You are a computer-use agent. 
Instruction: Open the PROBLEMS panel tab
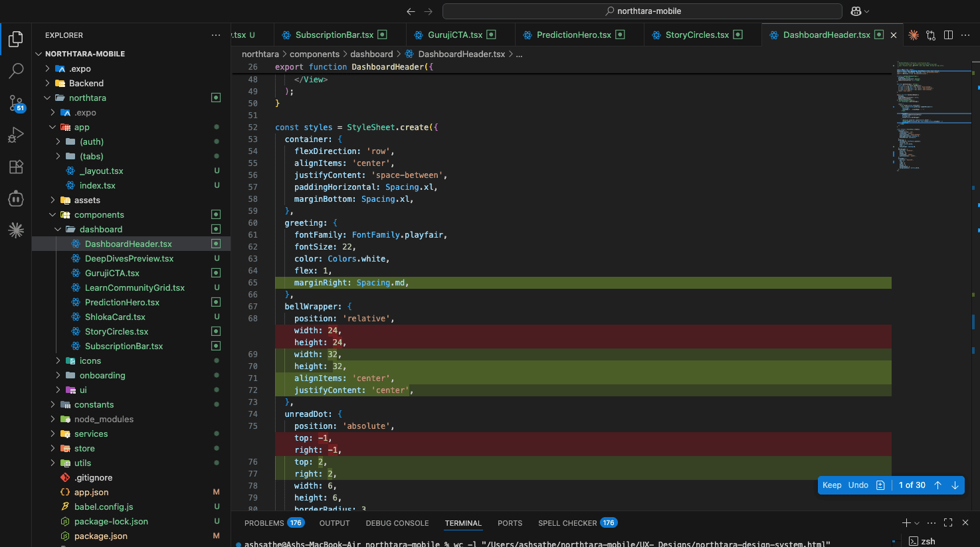coord(274,523)
